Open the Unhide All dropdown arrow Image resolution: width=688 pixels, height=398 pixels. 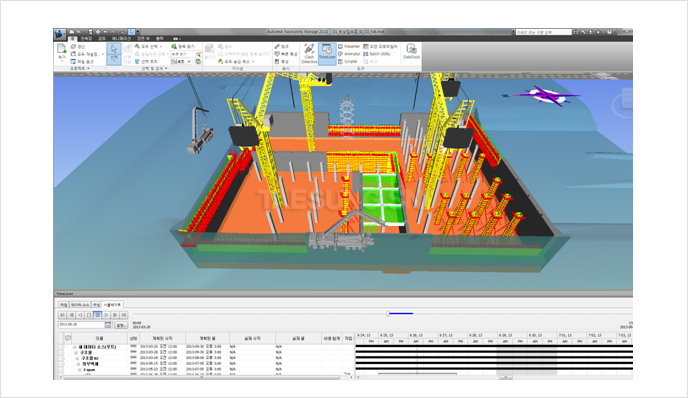pyautogui.click(x=253, y=62)
